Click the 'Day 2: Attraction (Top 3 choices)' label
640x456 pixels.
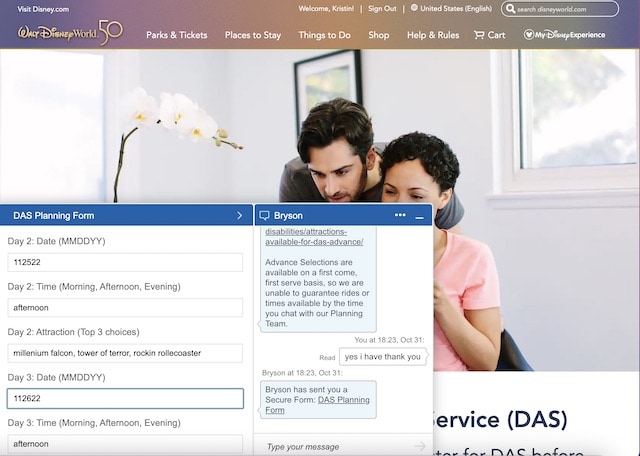click(x=73, y=332)
